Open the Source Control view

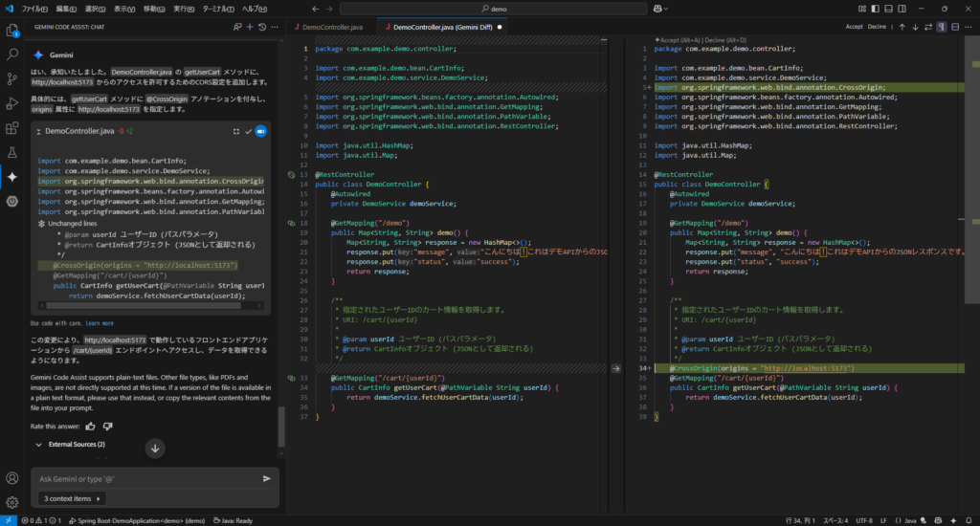click(11, 79)
